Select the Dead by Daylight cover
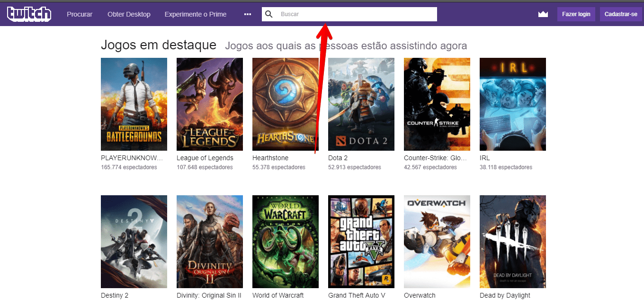Screen dimensions: 644x300 513,242
